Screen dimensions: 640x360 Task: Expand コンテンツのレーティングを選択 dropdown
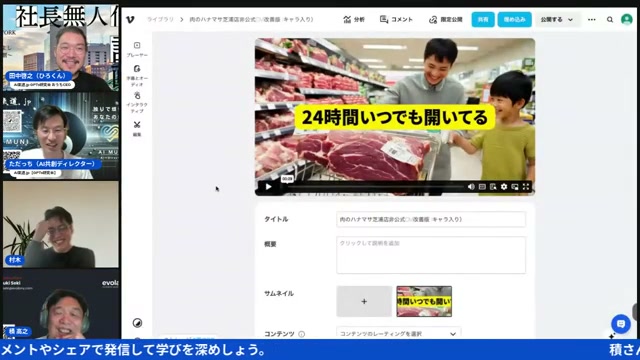pos(399,333)
